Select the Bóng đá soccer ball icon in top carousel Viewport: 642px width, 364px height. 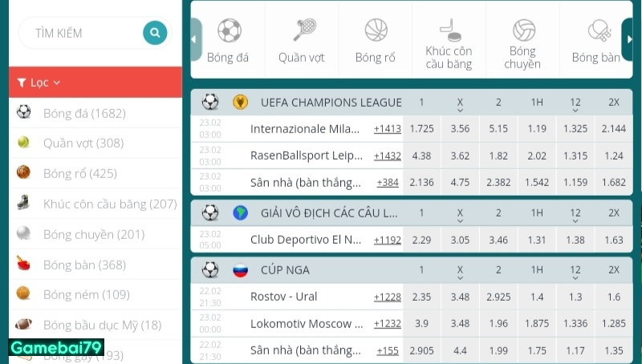229,30
